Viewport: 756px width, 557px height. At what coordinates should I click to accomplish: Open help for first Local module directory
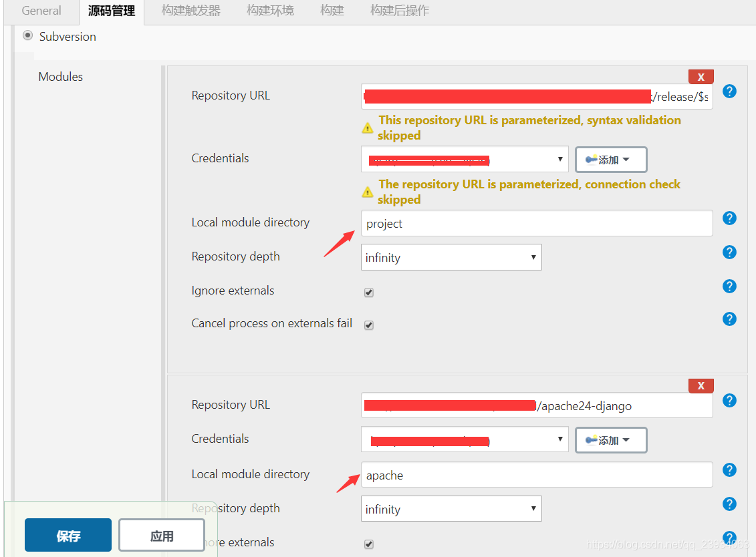729,218
